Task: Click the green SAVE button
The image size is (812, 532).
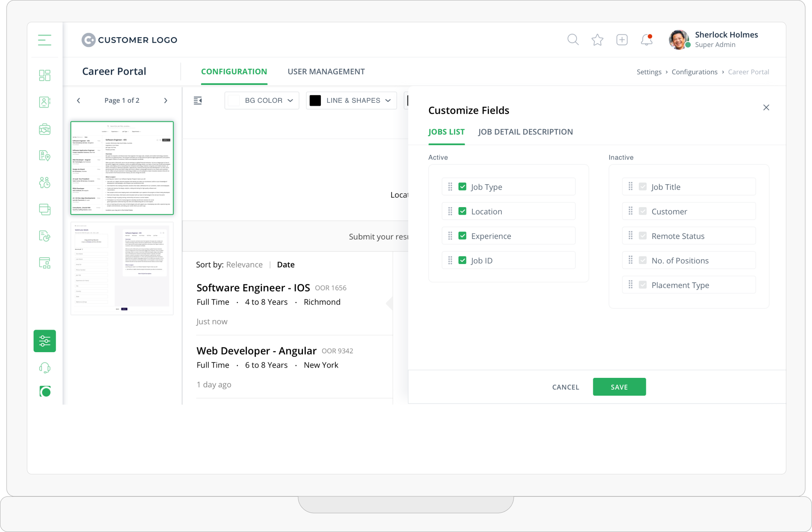Action: click(x=619, y=387)
